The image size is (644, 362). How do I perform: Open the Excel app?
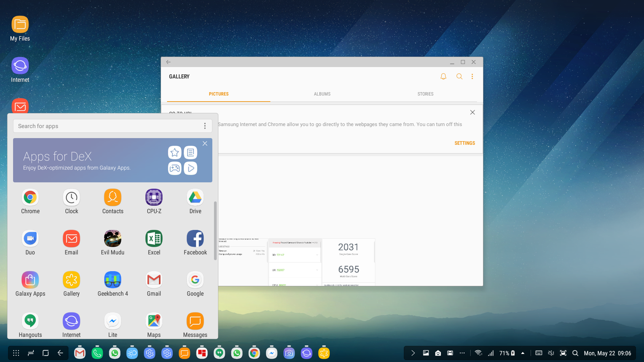[x=154, y=242]
